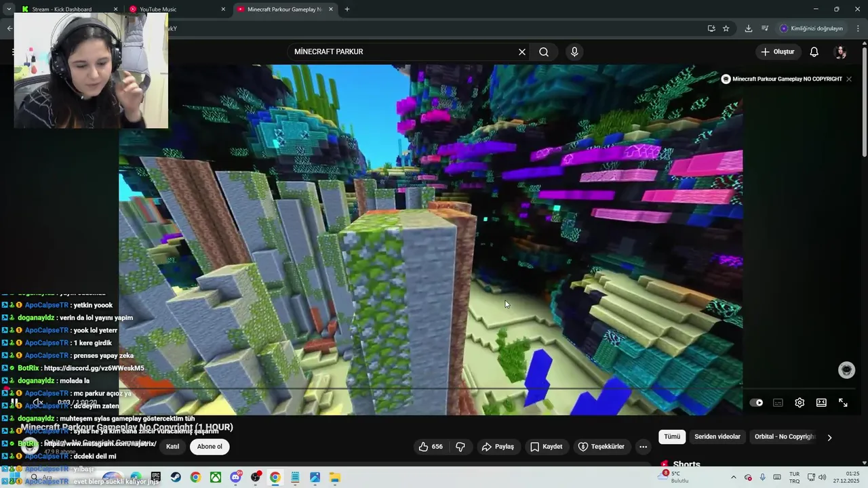868x488 pixels.
Task: Open taskbar volume speaker control
Action: click(823, 477)
